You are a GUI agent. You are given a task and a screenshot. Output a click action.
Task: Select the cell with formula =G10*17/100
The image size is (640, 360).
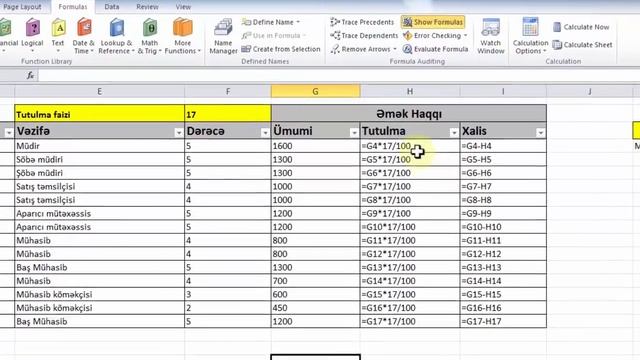point(410,227)
